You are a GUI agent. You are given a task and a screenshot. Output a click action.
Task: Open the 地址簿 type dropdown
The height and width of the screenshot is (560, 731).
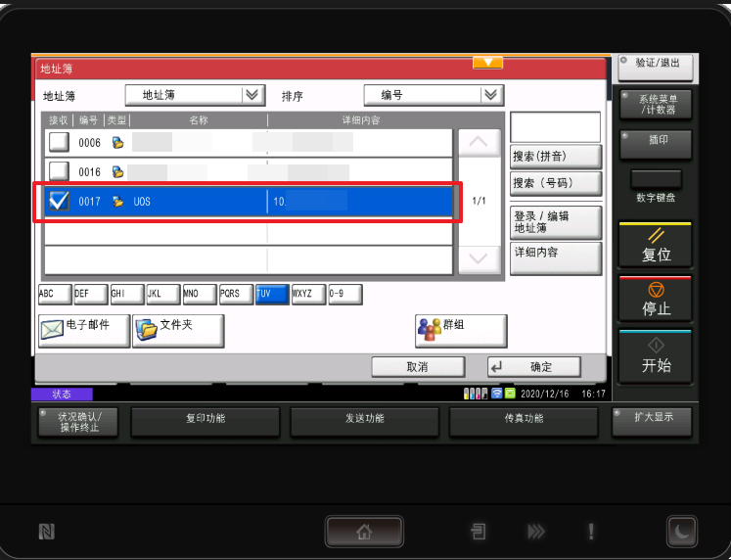[196, 95]
